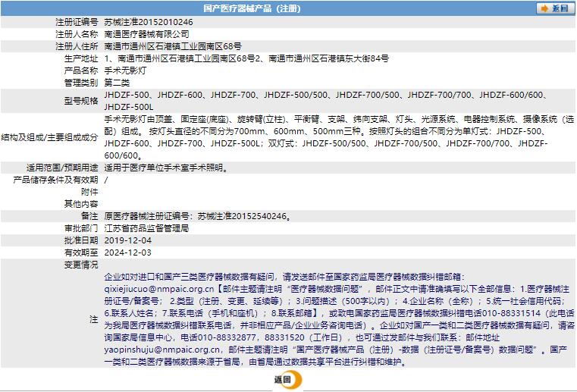
Task: Click the label 生产地址
Action: click(81, 58)
